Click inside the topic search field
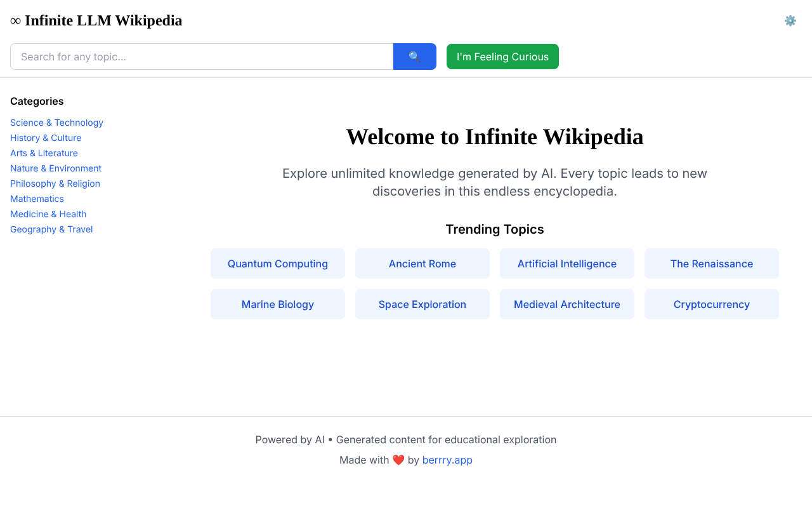This screenshot has height=508, width=812. [202, 57]
